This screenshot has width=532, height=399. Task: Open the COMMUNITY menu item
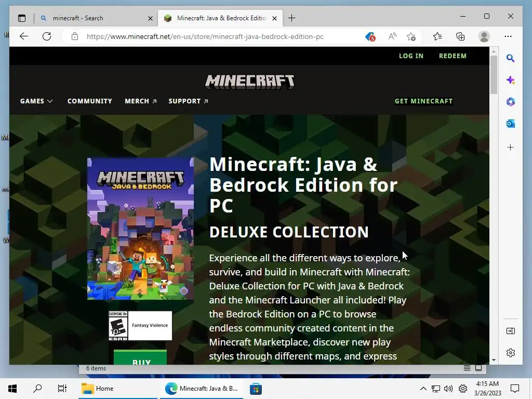[x=89, y=101]
